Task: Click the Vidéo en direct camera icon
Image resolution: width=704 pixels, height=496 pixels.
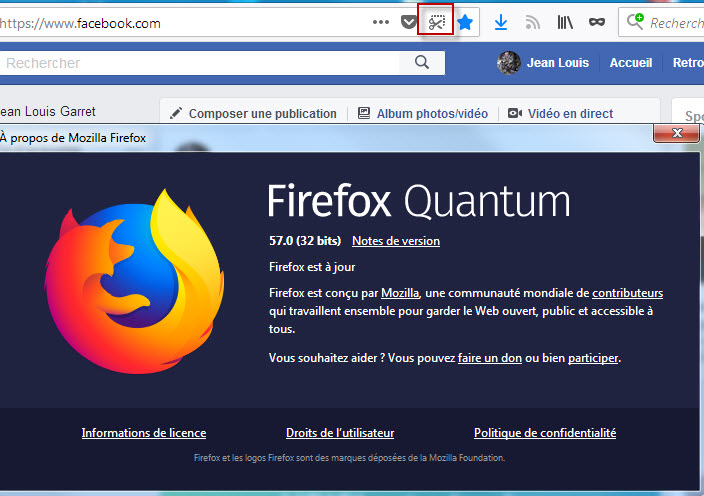Action: click(x=515, y=113)
